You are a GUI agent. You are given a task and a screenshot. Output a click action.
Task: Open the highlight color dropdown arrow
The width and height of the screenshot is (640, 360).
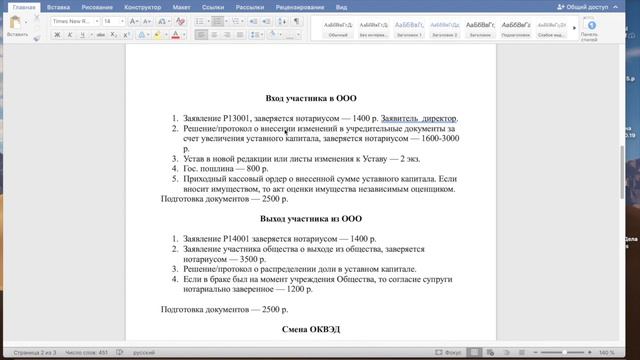click(x=166, y=35)
